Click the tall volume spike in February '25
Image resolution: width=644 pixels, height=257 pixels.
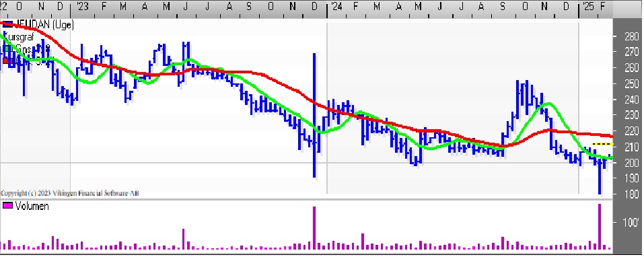[x=600, y=227]
